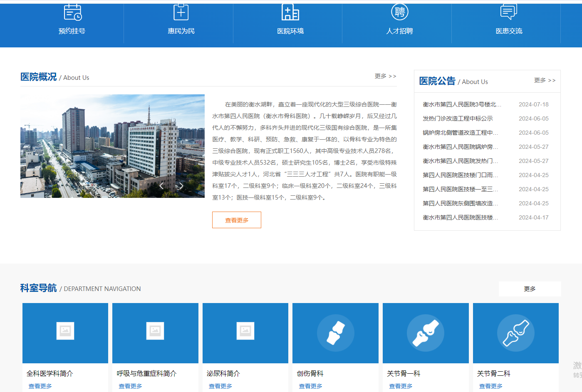Open 惠民为民 menu label
The width and height of the screenshot is (582, 392).
tap(181, 31)
